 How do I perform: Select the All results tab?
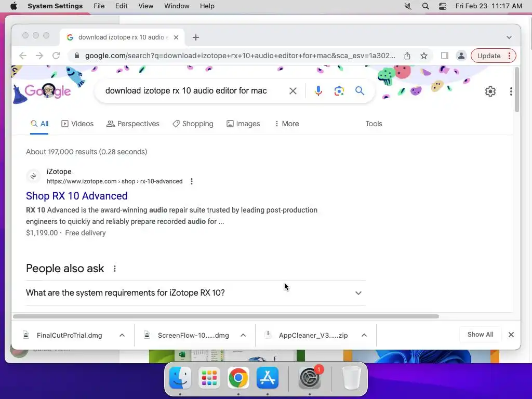point(39,124)
